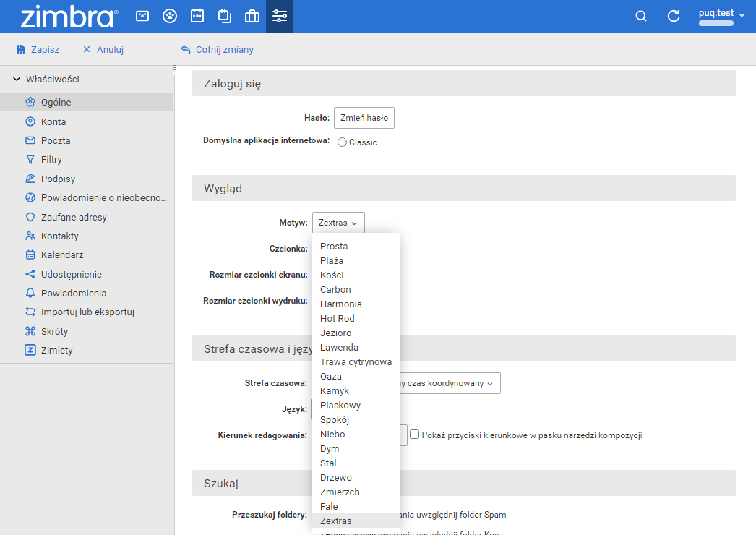Click the search magnifier icon
The height and width of the screenshot is (535, 756).
[640, 16]
